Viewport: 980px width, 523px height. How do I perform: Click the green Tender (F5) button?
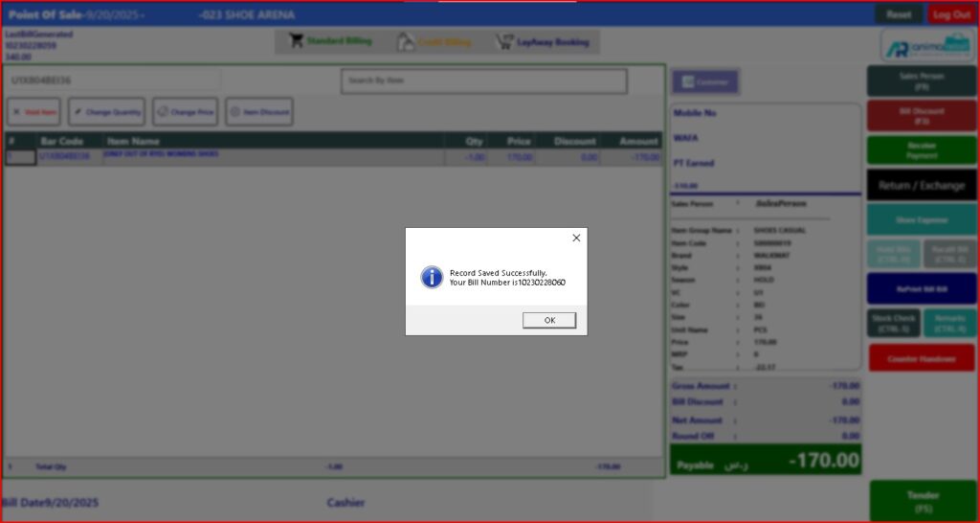click(x=923, y=501)
